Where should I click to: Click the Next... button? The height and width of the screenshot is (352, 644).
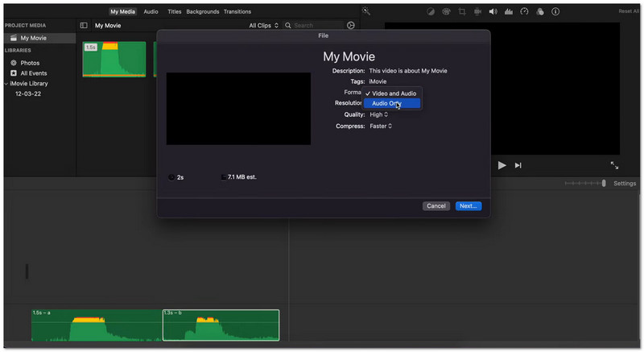[x=469, y=205]
